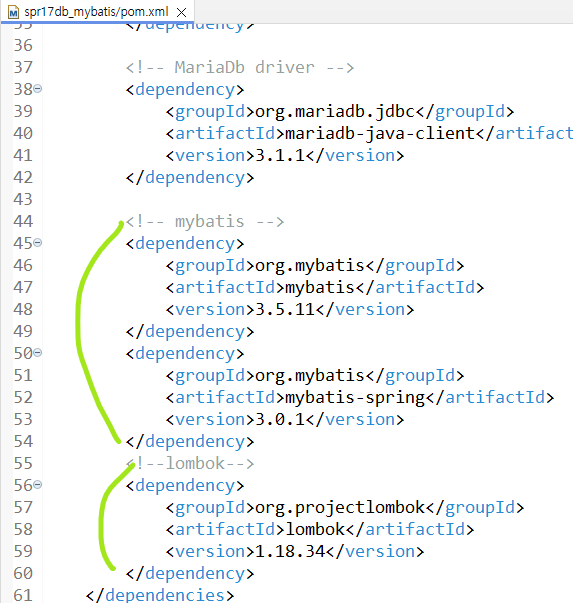Click the mybatis-spring artifactId value
The width and height of the screenshot is (573, 603).
click(x=355, y=397)
